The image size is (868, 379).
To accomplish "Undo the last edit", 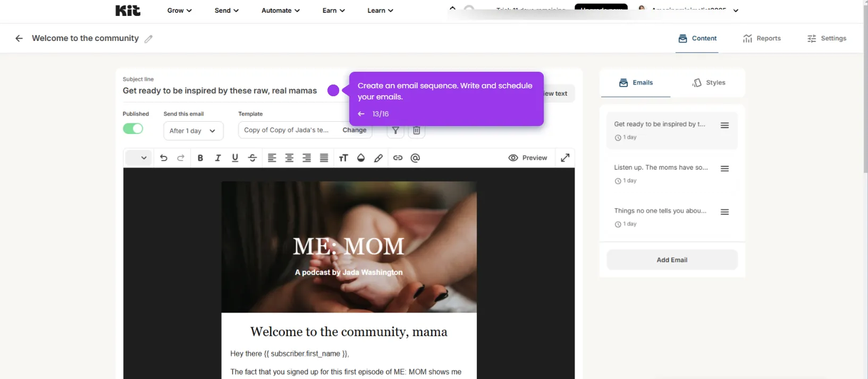I will point(164,158).
